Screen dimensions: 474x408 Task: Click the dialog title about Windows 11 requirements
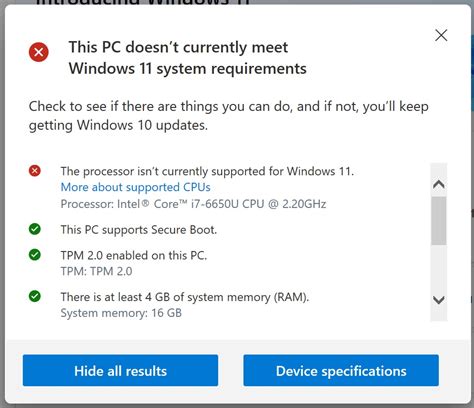coord(187,58)
